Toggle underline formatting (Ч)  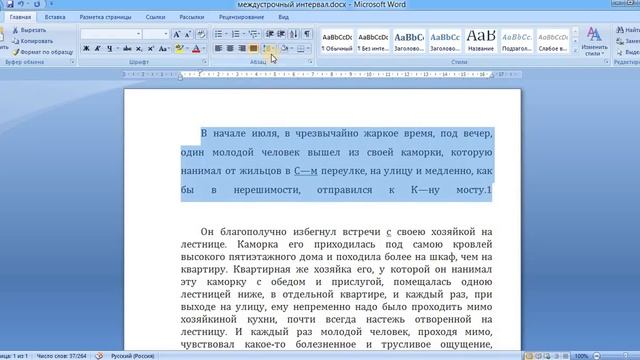coord(109,49)
